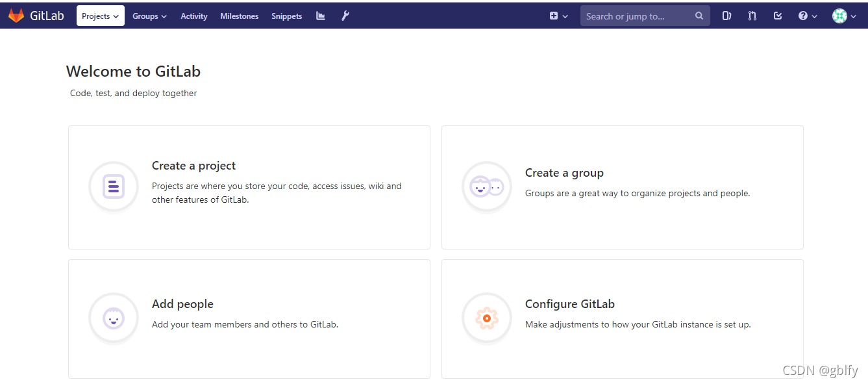Open the Admin Area wrench icon

click(x=345, y=16)
